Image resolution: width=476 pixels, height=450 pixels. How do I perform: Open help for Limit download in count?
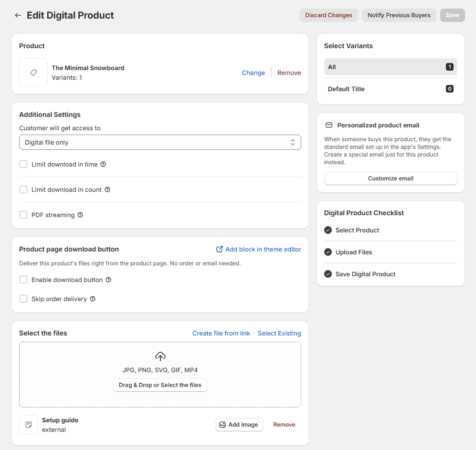pos(107,189)
